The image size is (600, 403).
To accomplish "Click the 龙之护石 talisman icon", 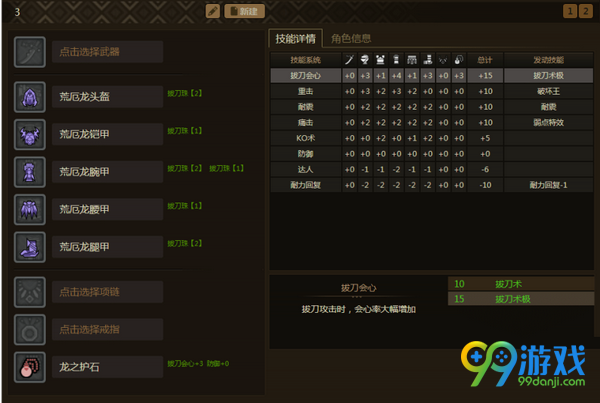I will [30, 367].
